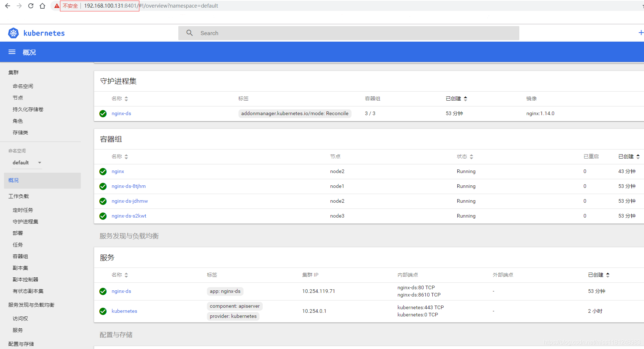Click the Search input field
This screenshot has width=644, height=349.
(349, 33)
